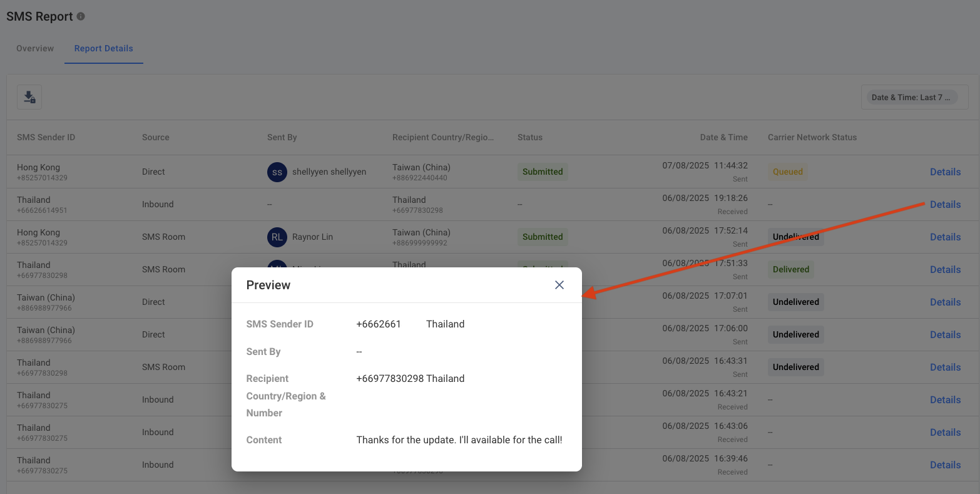Open Details for the 07/08/2025 11:44:32 message
Screen dimensions: 980x494
point(946,172)
